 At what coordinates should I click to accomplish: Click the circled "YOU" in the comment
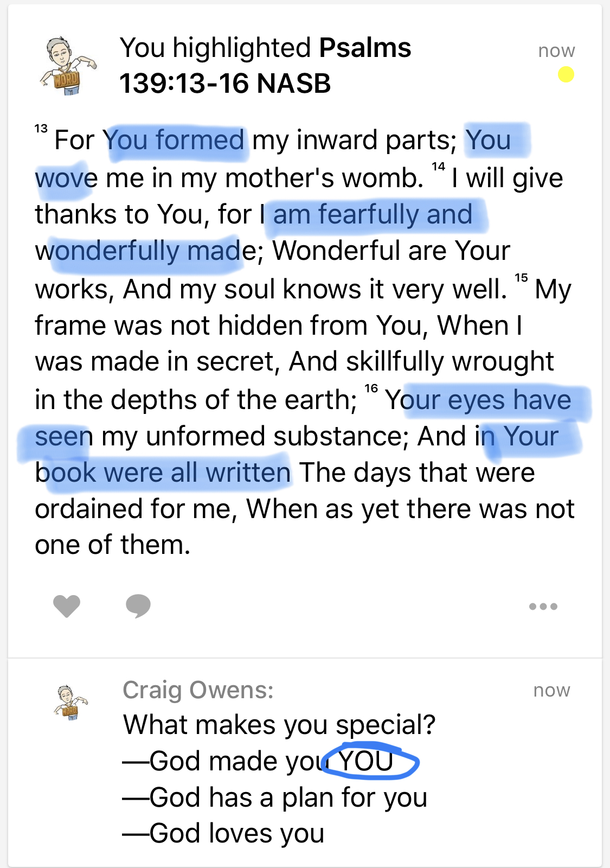[367, 761]
